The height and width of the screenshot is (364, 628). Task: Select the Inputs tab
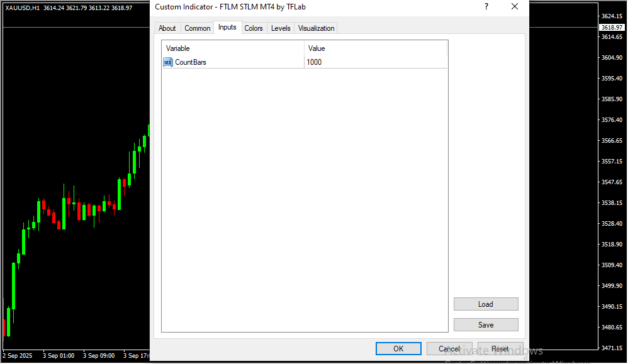(227, 28)
